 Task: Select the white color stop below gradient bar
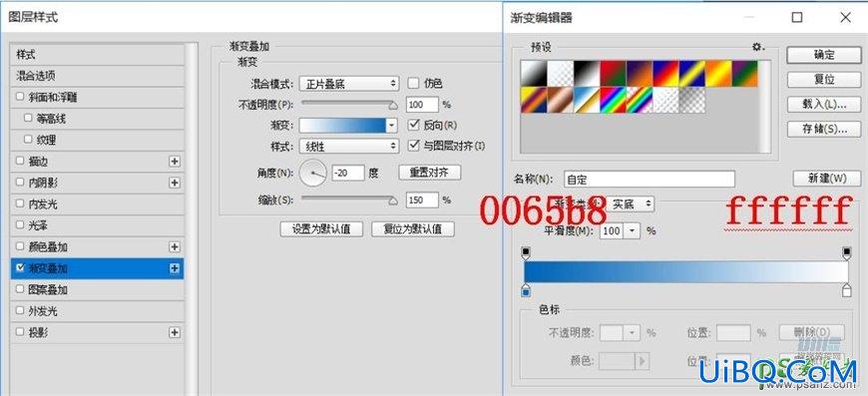tap(846, 290)
